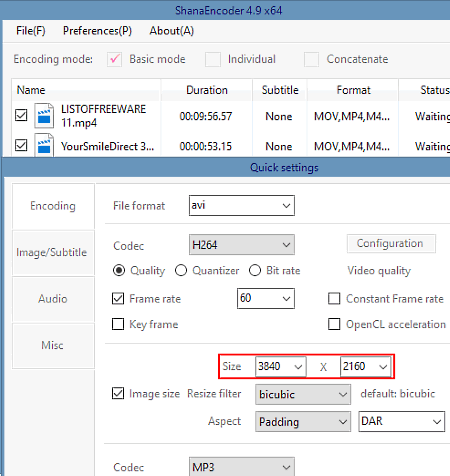Toggle the Frame rate checkbox
Image resolution: width=450 pixels, height=476 pixels.
[118, 299]
